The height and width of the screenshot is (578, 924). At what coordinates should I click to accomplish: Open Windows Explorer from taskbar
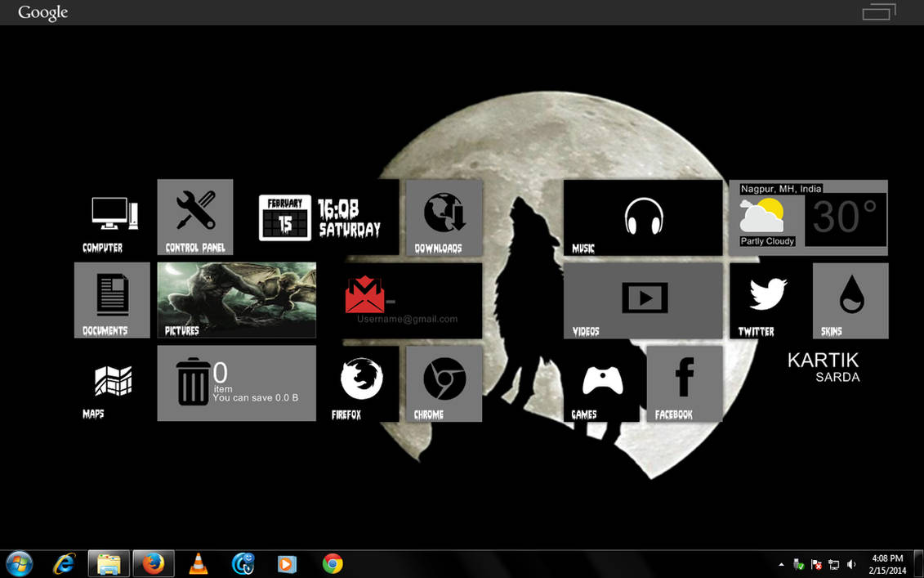pos(109,564)
